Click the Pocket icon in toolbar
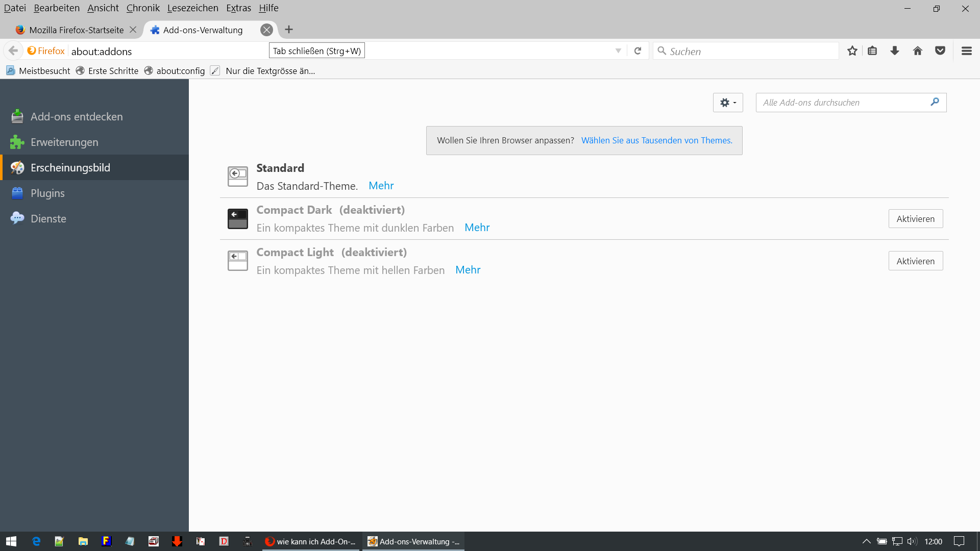The height and width of the screenshot is (551, 980). click(940, 51)
